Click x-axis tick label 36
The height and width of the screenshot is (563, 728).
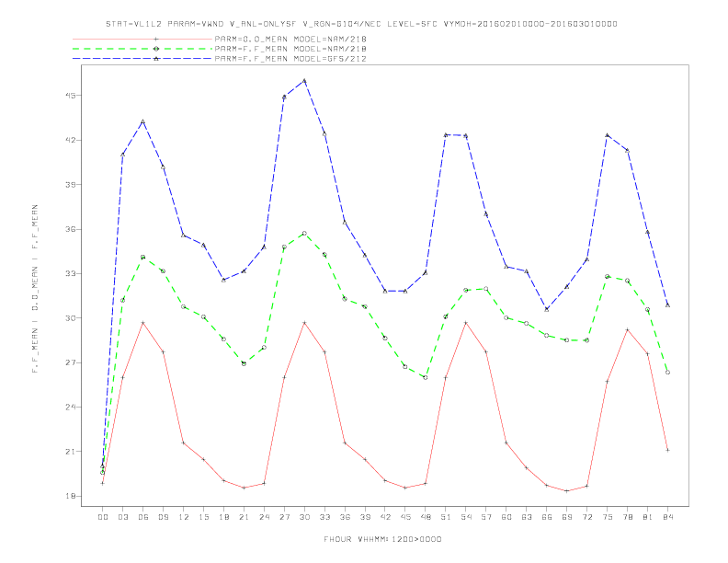345,517
